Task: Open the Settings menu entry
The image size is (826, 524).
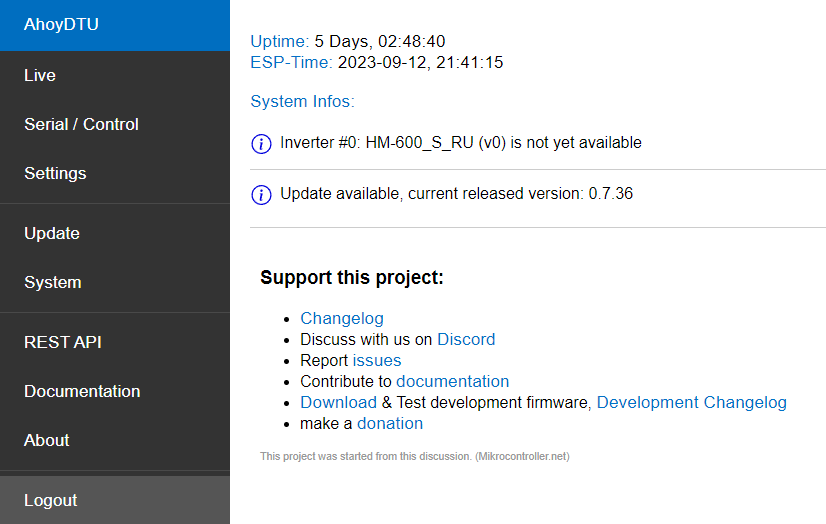Action: (x=55, y=173)
